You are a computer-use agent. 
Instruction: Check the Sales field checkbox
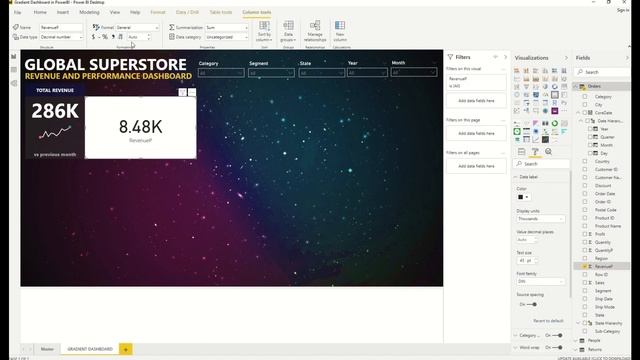click(585, 282)
